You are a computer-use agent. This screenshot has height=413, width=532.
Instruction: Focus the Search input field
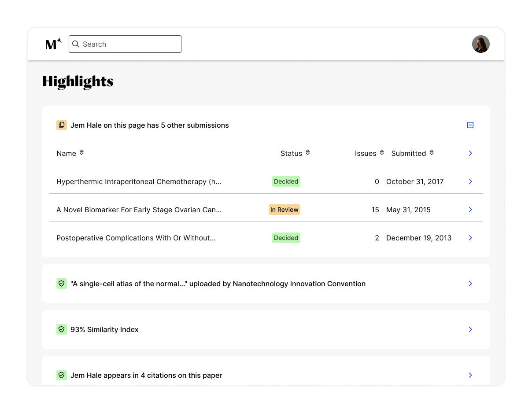[125, 44]
